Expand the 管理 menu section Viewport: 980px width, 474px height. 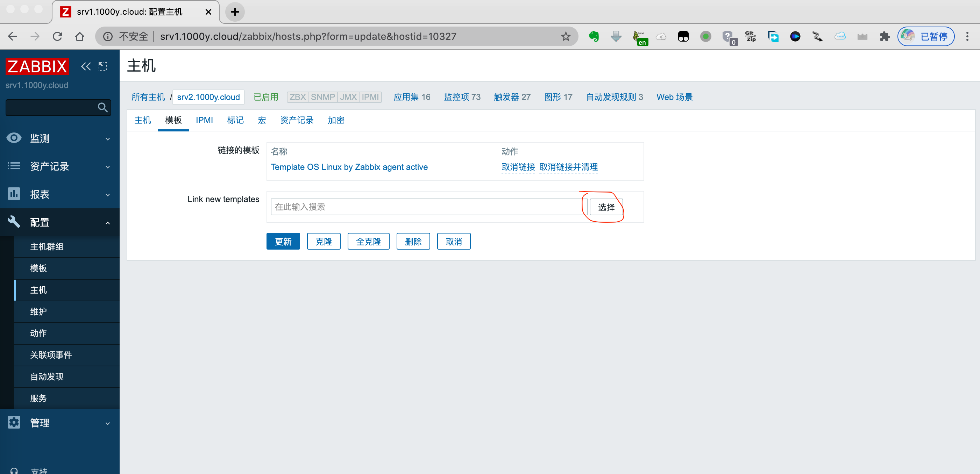[x=108, y=423]
